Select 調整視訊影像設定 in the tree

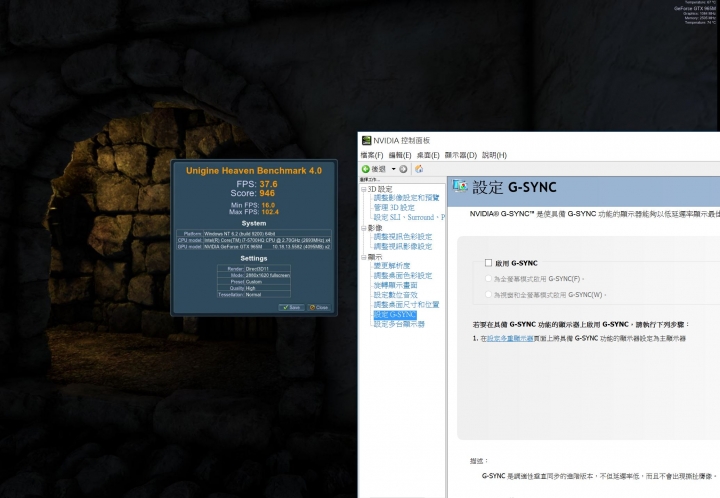point(403,246)
